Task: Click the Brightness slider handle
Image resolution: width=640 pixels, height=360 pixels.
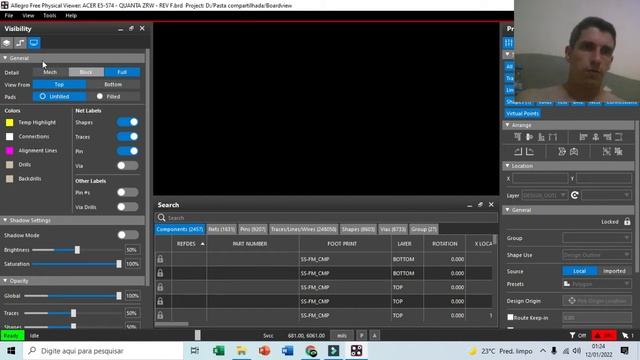Action: 77,249
